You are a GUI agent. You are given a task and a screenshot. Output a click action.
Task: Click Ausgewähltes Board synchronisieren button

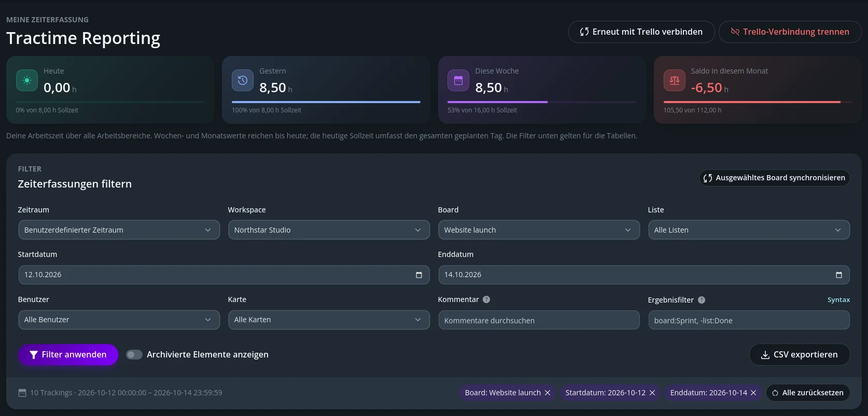(x=774, y=178)
